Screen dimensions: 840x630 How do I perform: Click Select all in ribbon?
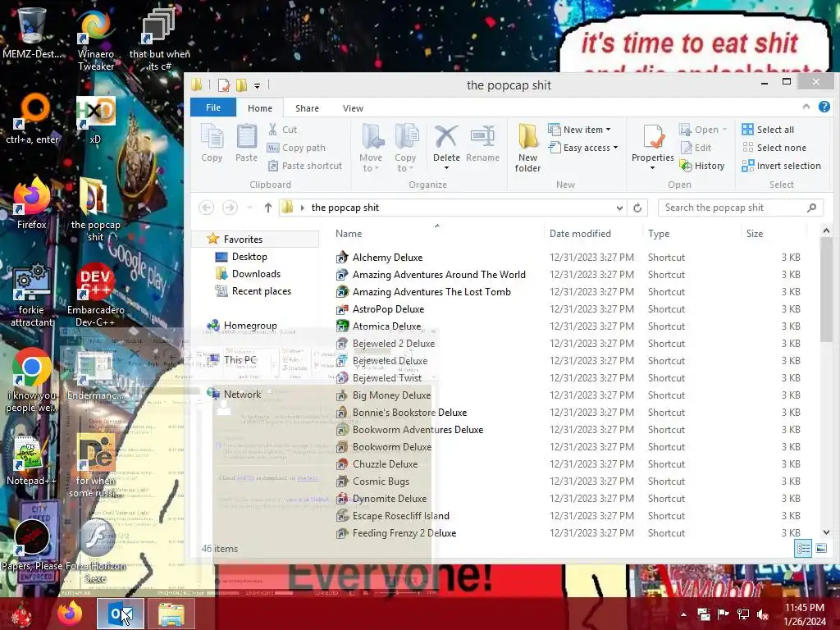point(768,130)
